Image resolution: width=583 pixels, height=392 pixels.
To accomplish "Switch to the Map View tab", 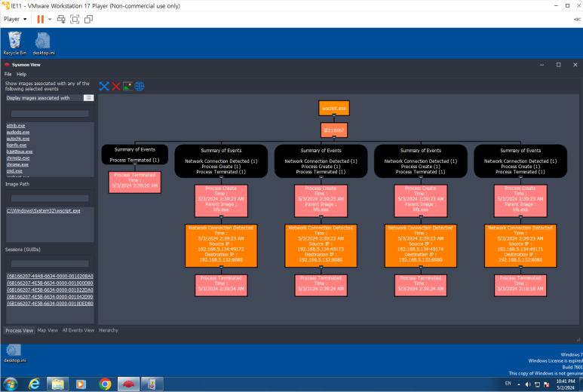I will (48, 330).
